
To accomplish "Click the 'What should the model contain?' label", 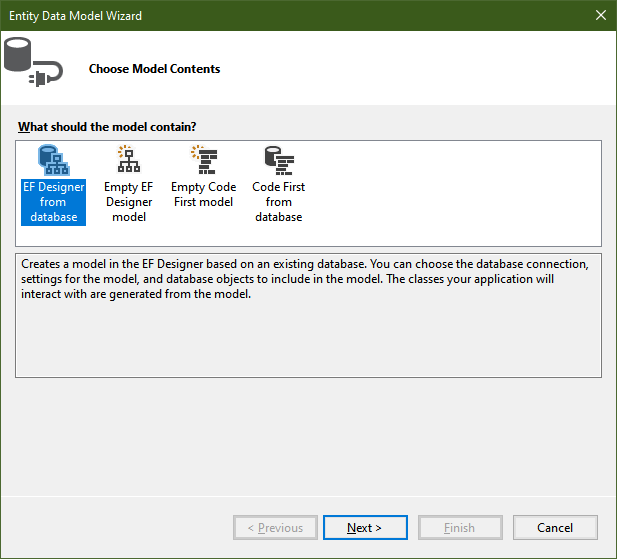I will pyautogui.click(x=107, y=127).
